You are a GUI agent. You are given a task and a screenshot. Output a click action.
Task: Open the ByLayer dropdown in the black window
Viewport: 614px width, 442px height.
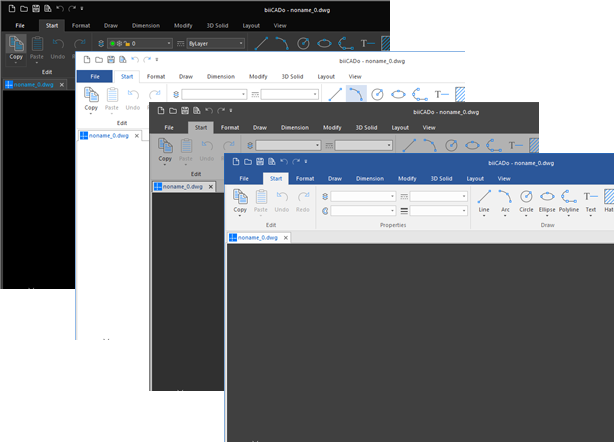(216, 44)
